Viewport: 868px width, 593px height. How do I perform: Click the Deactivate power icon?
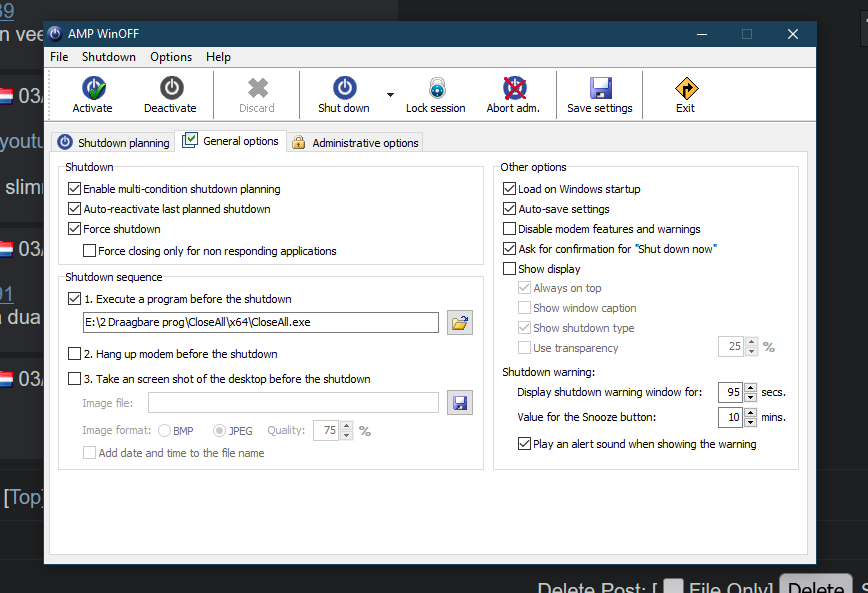pyautogui.click(x=172, y=88)
